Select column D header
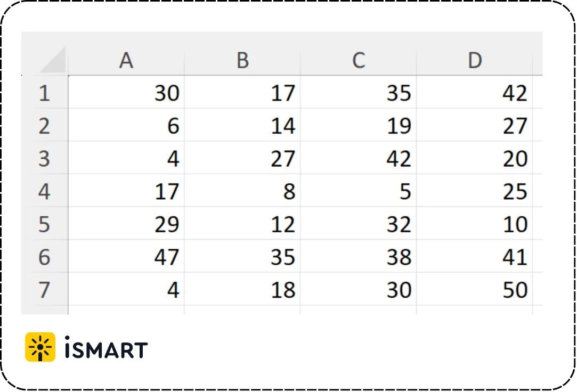Screen dimensions: 577x392 (x=474, y=60)
